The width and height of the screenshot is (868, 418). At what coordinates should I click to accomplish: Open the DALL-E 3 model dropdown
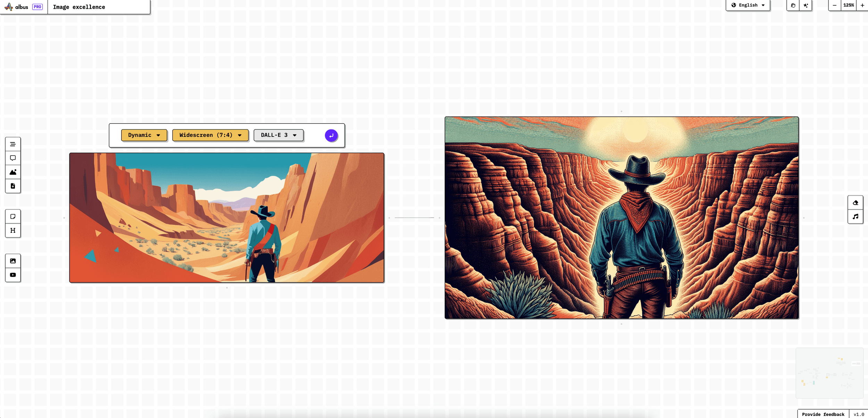pos(278,135)
